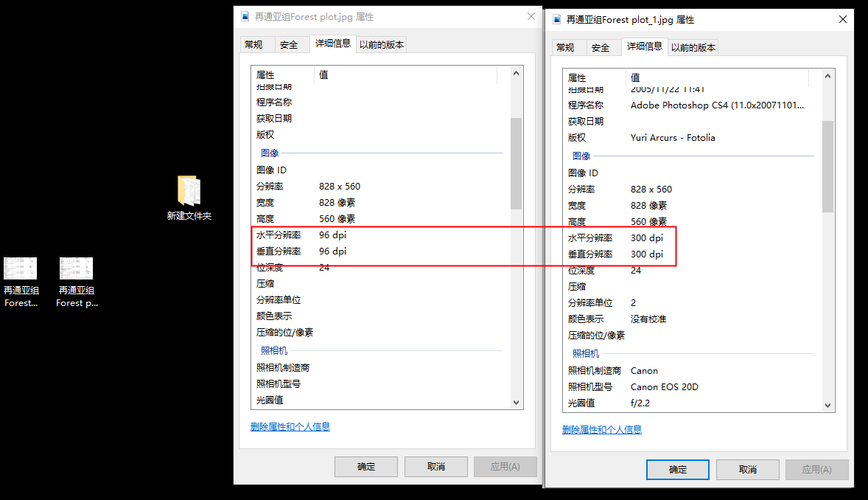868x500 pixels.
Task: Select 分辨率 828 x 560 in Forest plot_1.jpg window
Action: [x=693, y=189]
